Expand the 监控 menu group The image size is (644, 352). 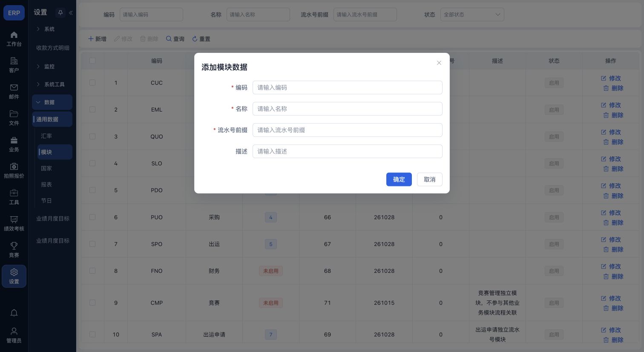[x=52, y=66]
